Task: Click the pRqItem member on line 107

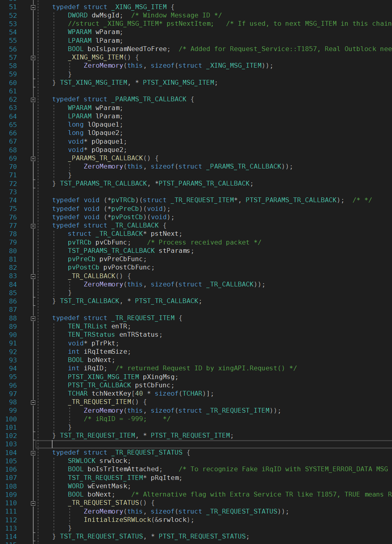Action: click(x=164, y=478)
